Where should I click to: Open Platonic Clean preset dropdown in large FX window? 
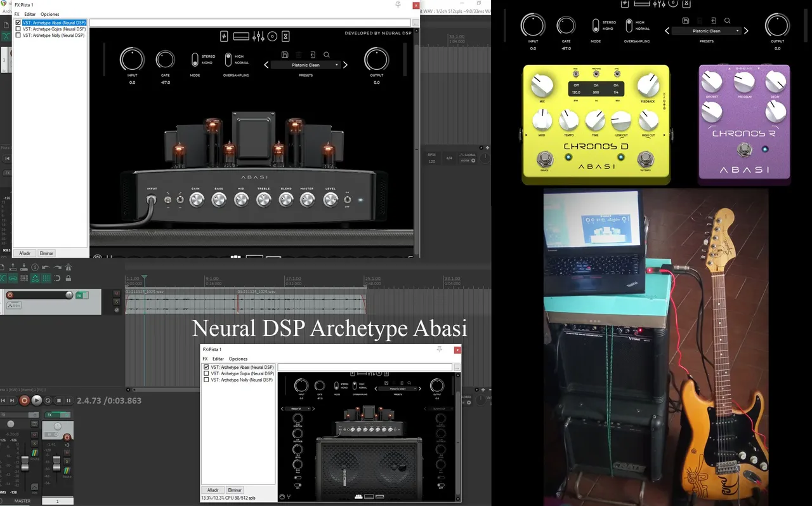coord(306,65)
